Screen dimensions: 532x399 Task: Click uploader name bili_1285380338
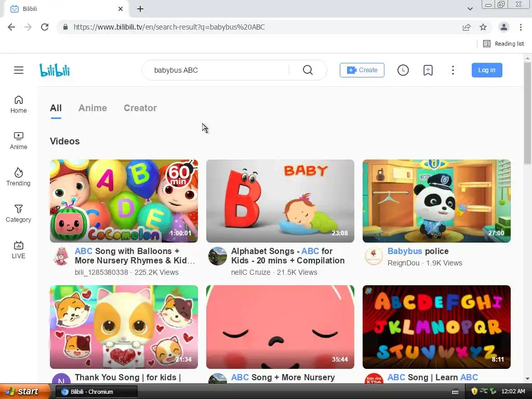pos(101,272)
